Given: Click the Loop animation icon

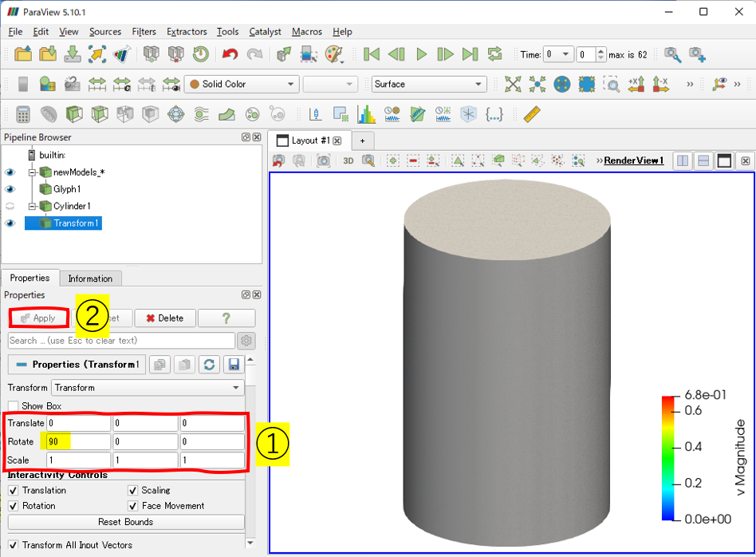Looking at the screenshot, I should click(495, 54).
